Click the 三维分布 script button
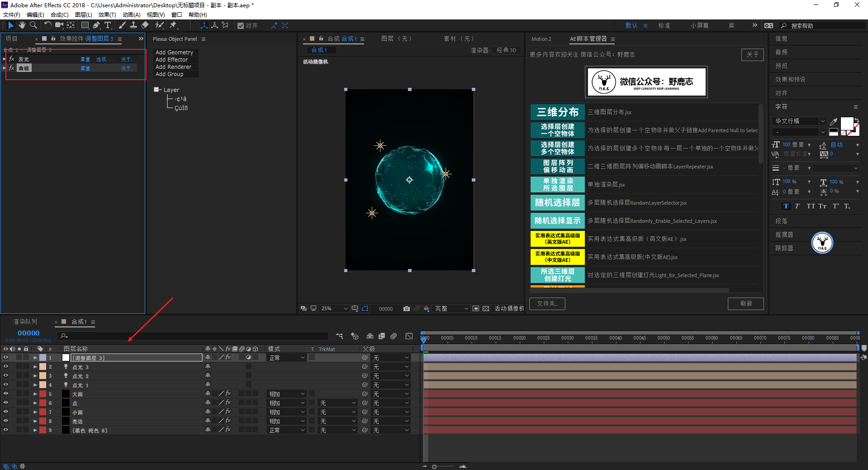Screen dimensions: 868x470 (x=557, y=112)
